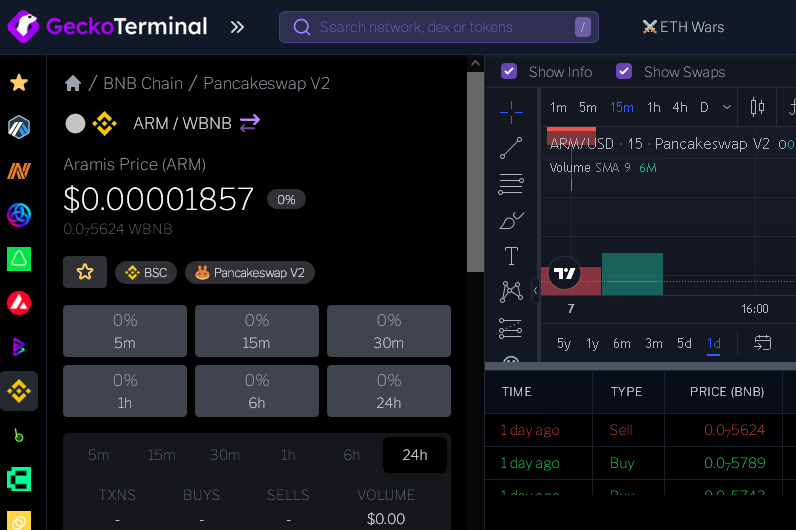This screenshot has width=796, height=530.
Task: Click the 0% 15m price change box
Action: click(x=257, y=331)
